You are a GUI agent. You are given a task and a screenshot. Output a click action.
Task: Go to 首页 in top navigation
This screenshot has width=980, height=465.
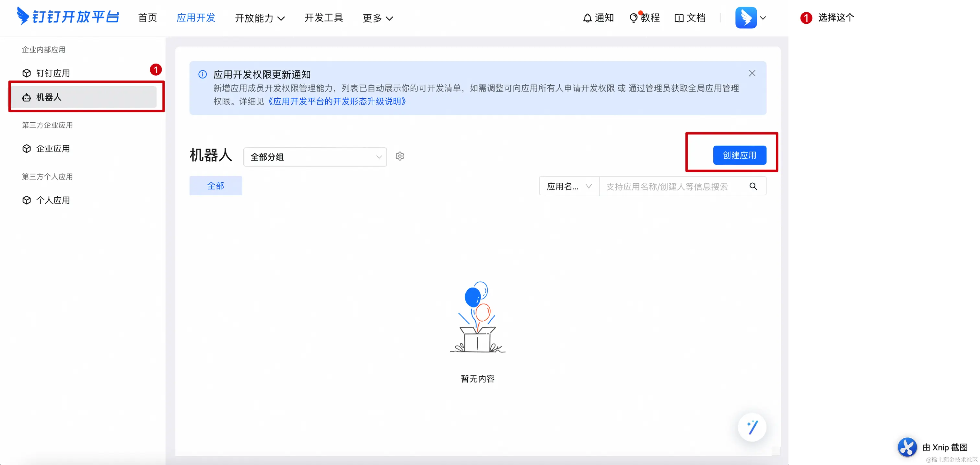coord(147,18)
